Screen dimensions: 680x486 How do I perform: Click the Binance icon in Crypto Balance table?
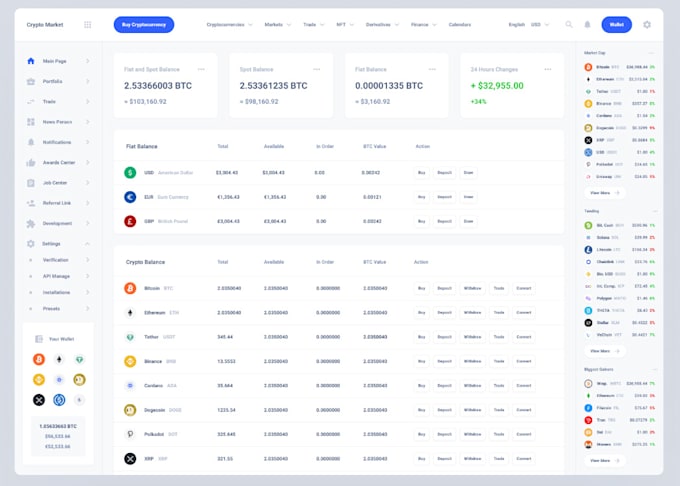click(130, 361)
